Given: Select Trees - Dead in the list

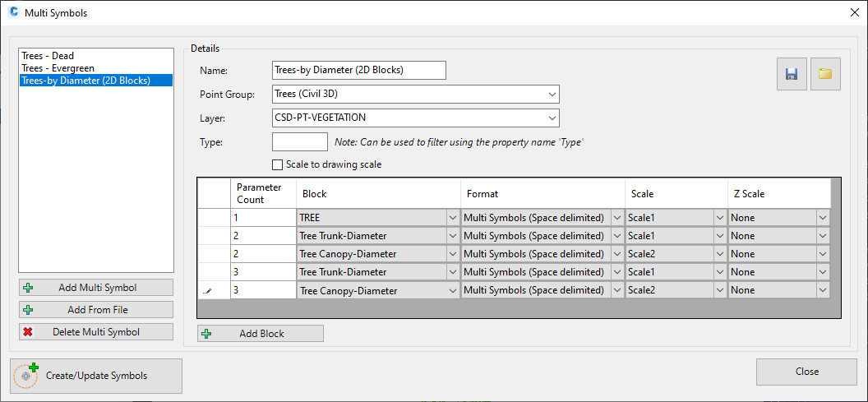Looking at the screenshot, I should coord(48,56).
